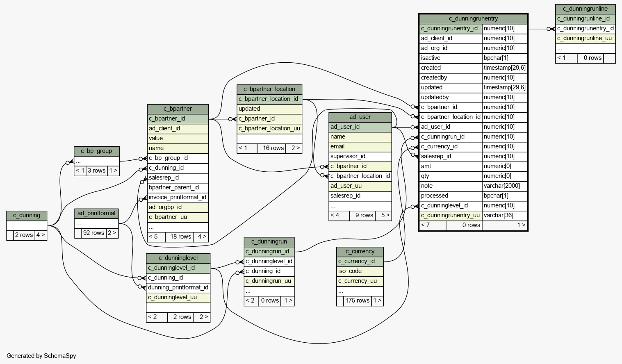622x364 pixels.
Task: Click 2 rows count in c_dunning
Action: point(24,235)
